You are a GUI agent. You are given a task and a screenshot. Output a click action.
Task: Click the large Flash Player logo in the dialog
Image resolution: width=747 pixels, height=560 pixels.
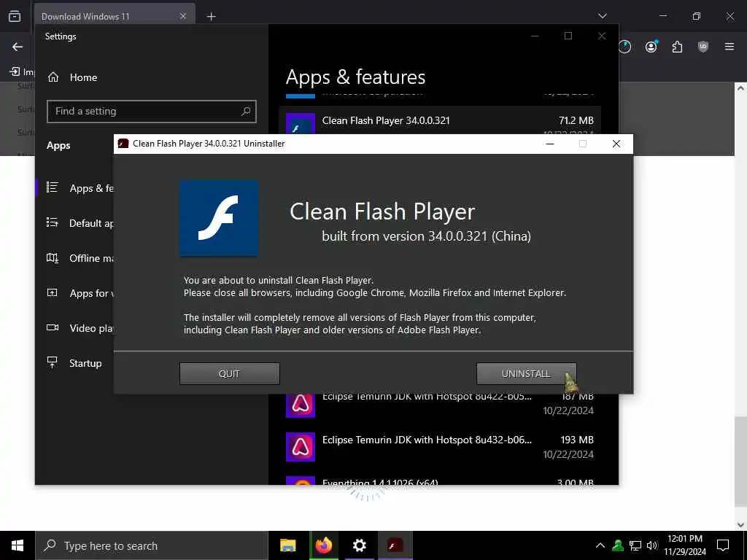point(219,218)
